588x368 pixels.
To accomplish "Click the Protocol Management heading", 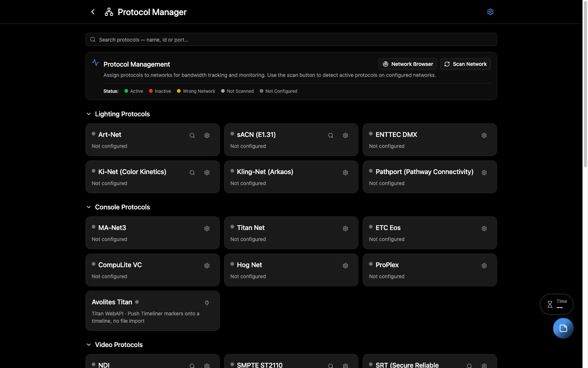I will tap(137, 64).
